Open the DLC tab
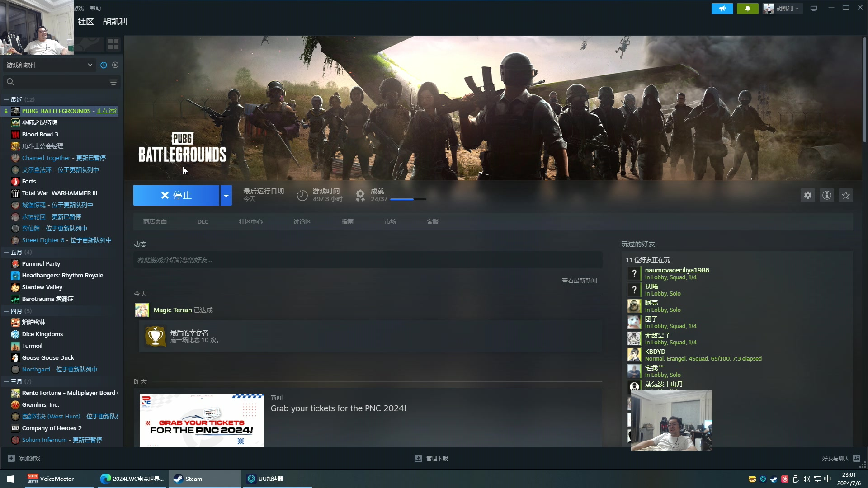The height and width of the screenshot is (488, 868). click(203, 222)
